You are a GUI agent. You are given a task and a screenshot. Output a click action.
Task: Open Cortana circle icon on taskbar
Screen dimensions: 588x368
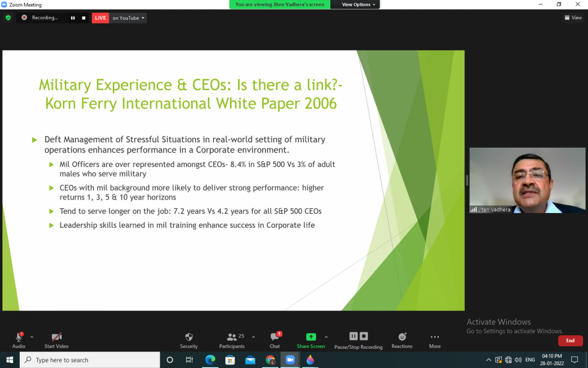coord(170,360)
